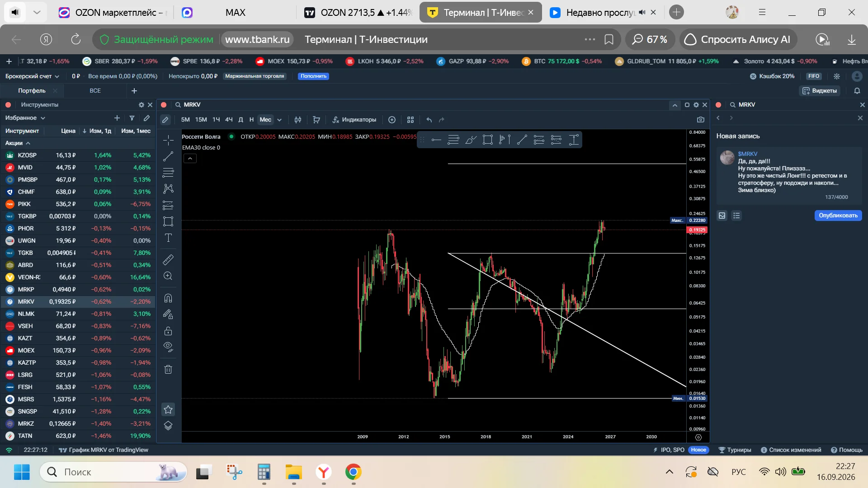Screen dimensions: 868x488
Task: Toggle lock all drawing tools
Action: [x=168, y=331]
